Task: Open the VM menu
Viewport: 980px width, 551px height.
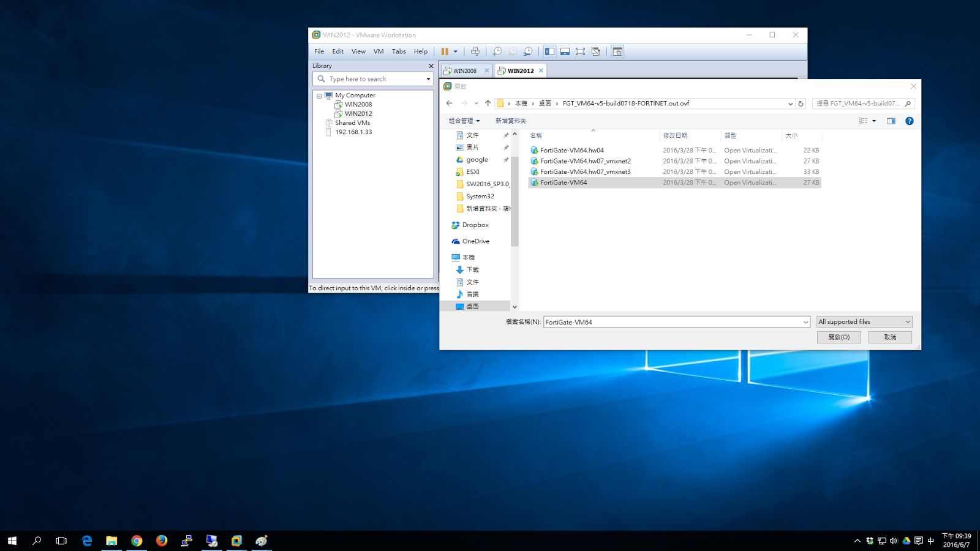Action: pyautogui.click(x=379, y=51)
